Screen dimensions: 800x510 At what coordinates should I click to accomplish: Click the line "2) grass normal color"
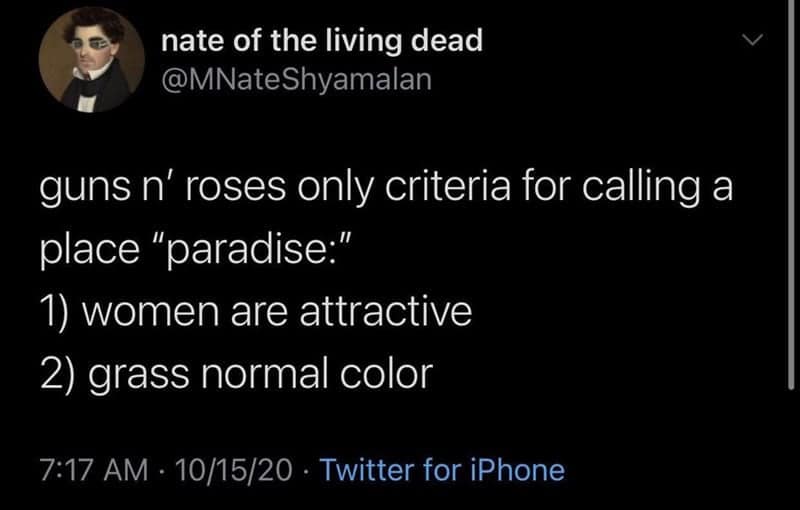236,374
